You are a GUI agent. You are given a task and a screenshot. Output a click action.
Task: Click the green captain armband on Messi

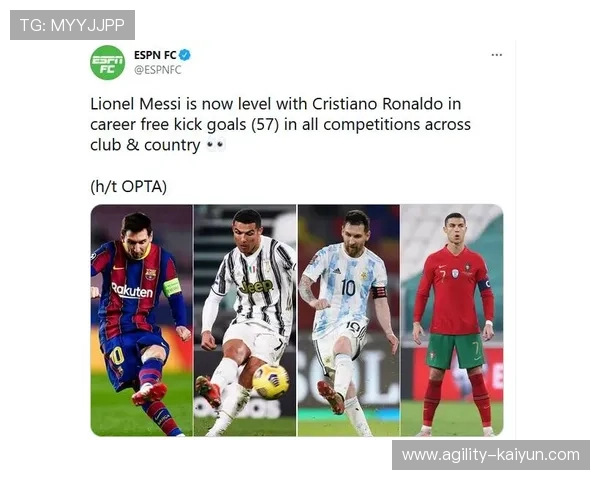172,287
